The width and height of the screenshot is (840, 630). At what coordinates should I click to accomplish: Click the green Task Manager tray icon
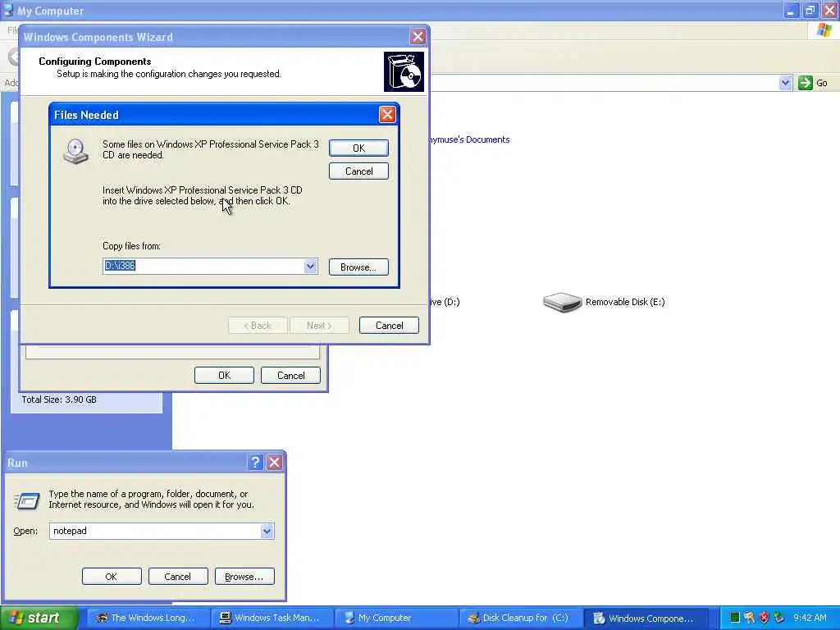[734, 618]
